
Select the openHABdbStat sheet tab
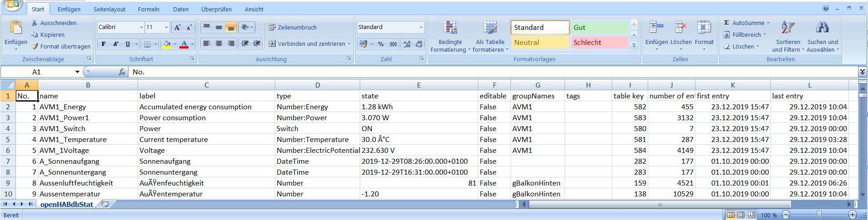(67, 205)
